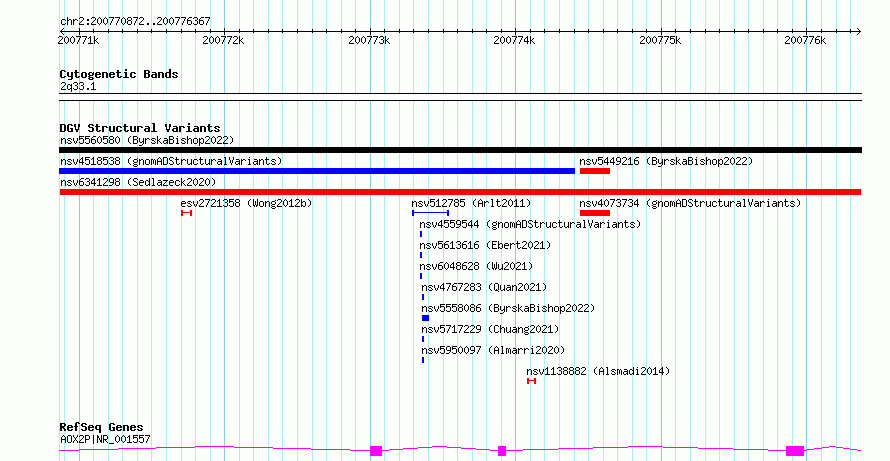This screenshot has height=461, width=890.
Task: Click the nsv4073734 red variant bar
Action: 594,213
